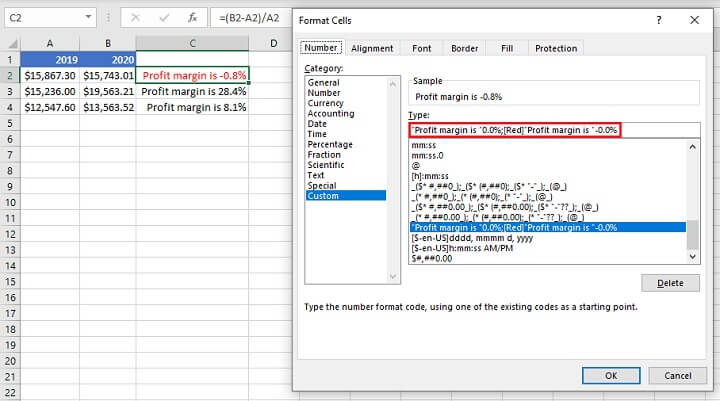The height and width of the screenshot is (401, 720).
Task: Switch to the Border tab
Action: click(x=464, y=48)
